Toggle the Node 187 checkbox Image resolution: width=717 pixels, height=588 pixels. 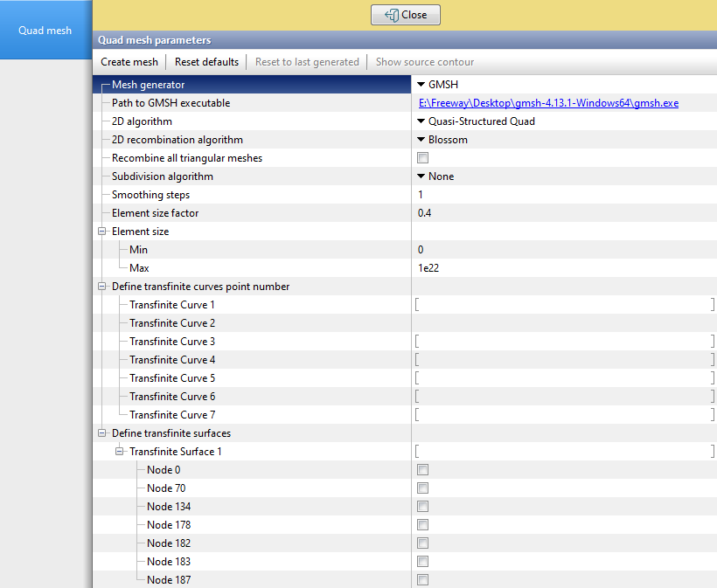423,580
